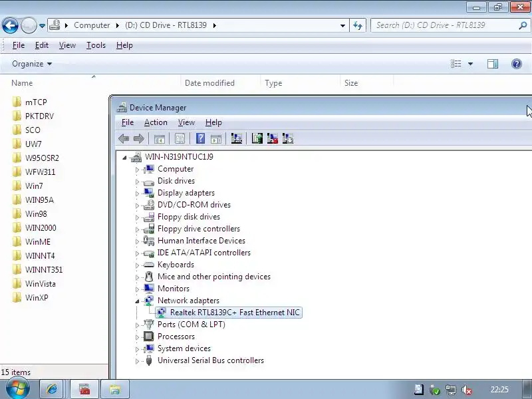Screen dimensions: 532x399
Task: Click the Windows Start orb
Action: [x=17, y=389]
